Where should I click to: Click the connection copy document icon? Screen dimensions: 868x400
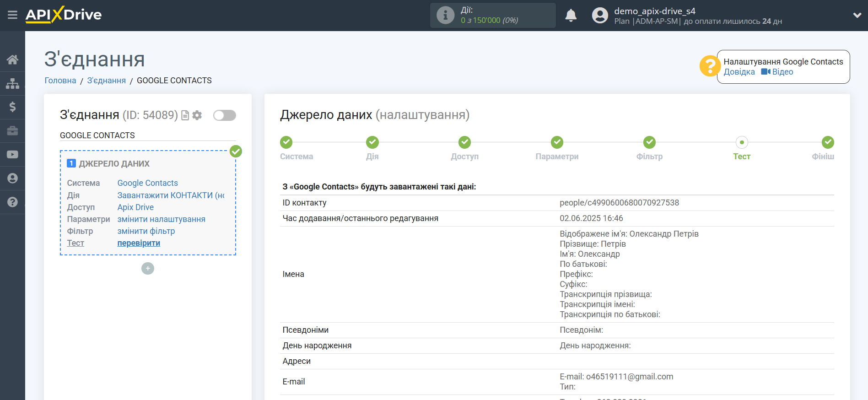click(185, 115)
